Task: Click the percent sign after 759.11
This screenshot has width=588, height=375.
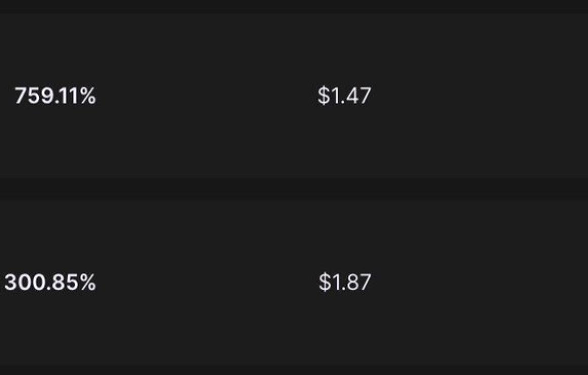Action: (x=88, y=96)
